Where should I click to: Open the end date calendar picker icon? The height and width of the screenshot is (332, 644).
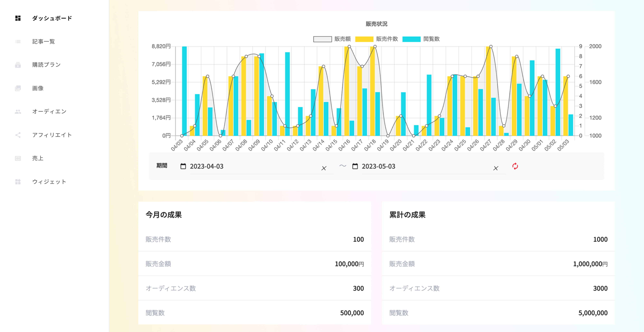355,166
